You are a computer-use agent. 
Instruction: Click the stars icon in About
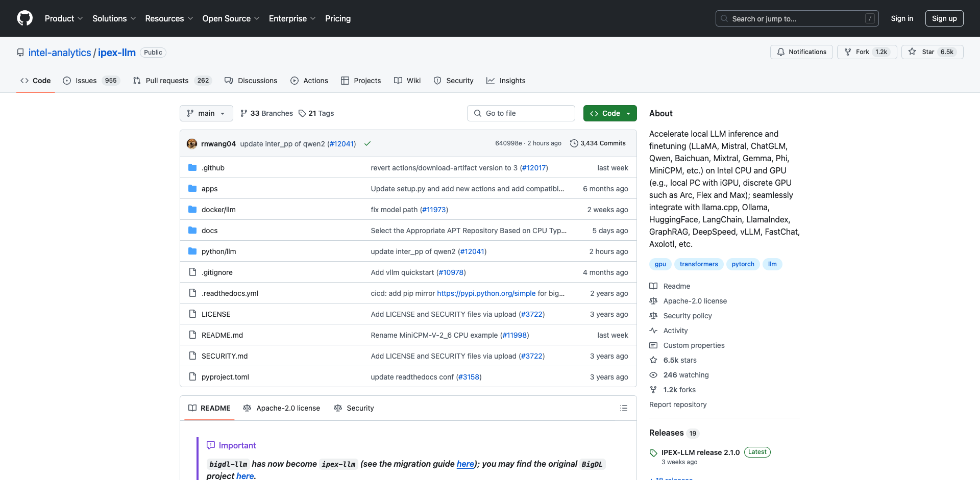pos(653,360)
